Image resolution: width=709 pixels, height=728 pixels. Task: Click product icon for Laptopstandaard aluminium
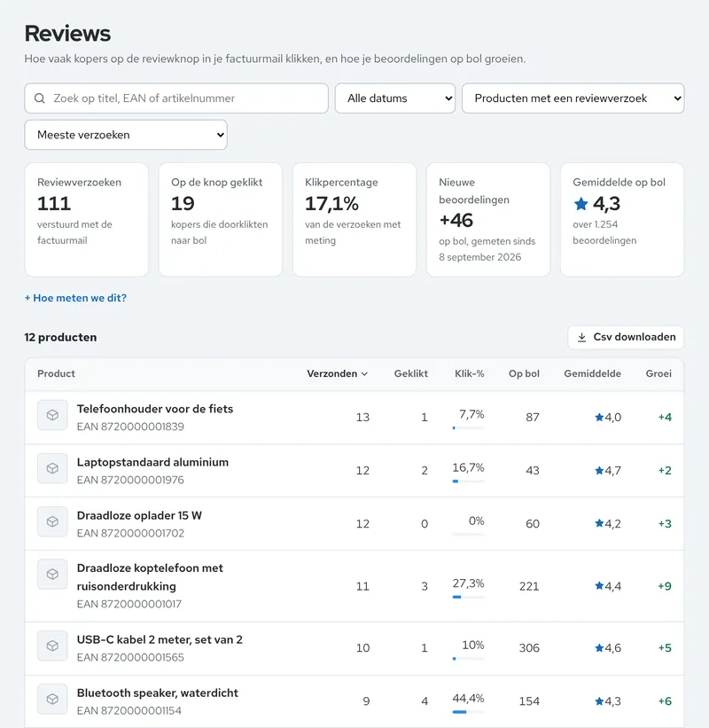[x=52, y=468]
